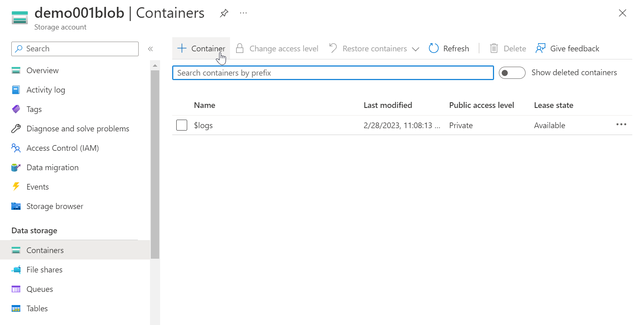Open the $logs row more options menu
This screenshot has height=325, width=644.
(x=621, y=125)
